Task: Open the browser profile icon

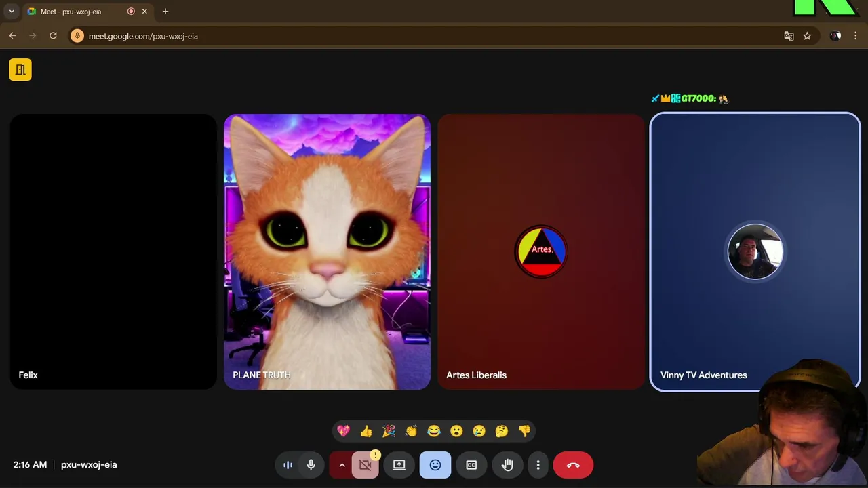Action: point(835,36)
